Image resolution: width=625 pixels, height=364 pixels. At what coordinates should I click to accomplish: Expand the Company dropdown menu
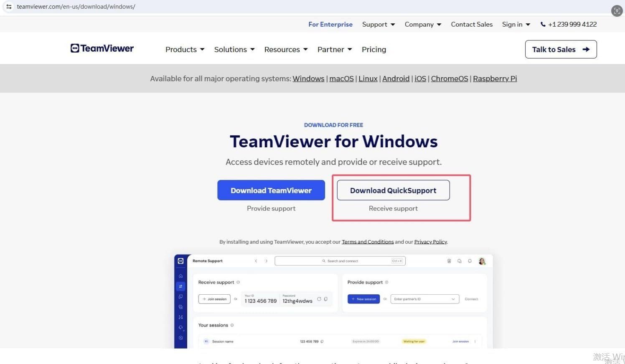(x=423, y=24)
